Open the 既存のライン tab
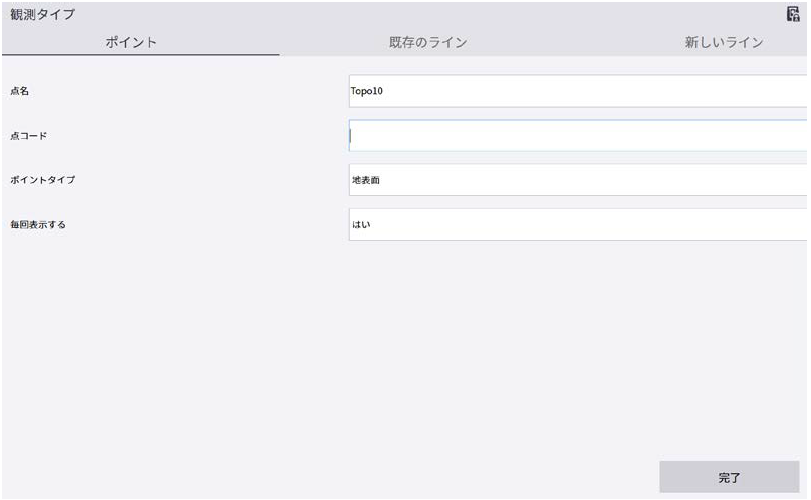This screenshot has width=811, height=500. 428,42
